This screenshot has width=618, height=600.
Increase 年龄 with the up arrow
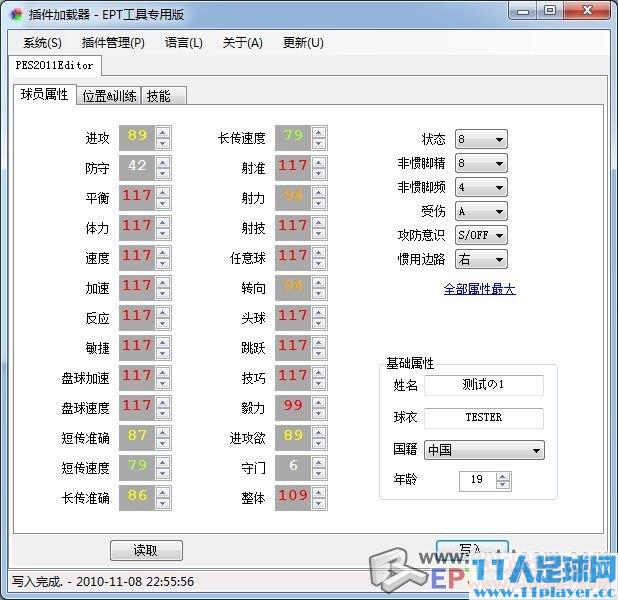[503, 477]
